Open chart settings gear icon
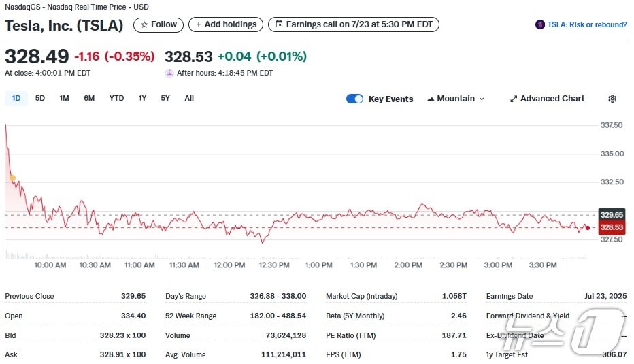The width and height of the screenshot is (634, 364). point(612,99)
